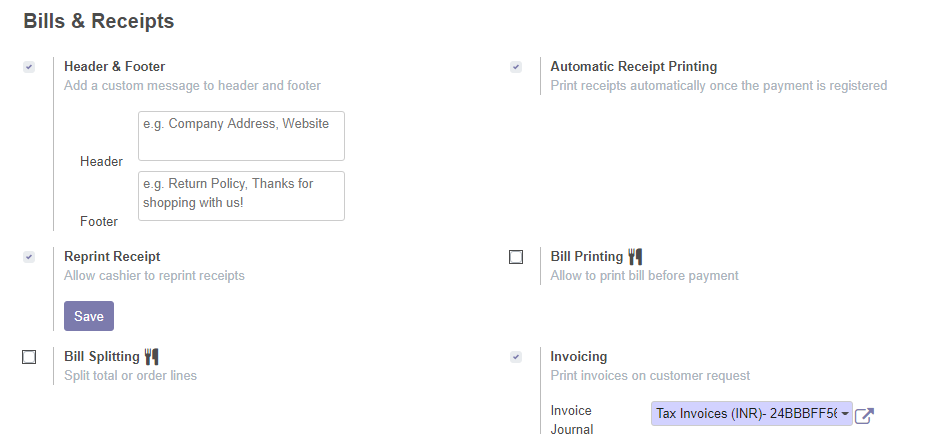This screenshot has height=435, width=939.
Task: Focus the Header message text area
Action: [x=241, y=136]
